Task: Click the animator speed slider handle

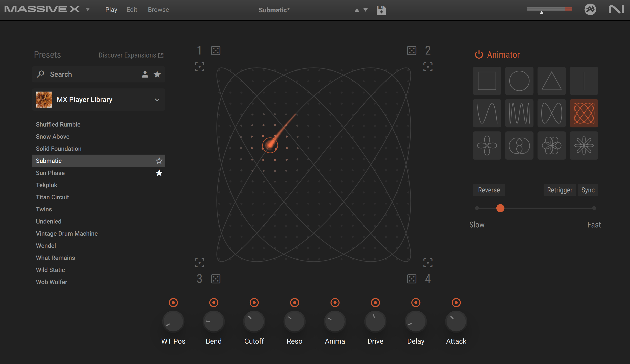Action: (500, 208)
